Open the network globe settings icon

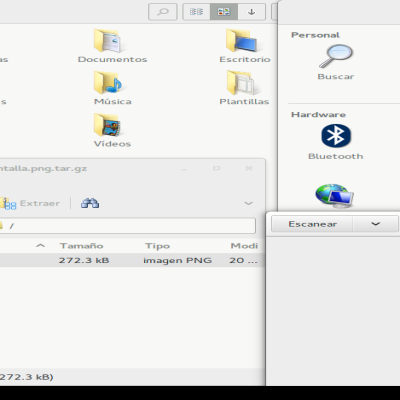335,196
